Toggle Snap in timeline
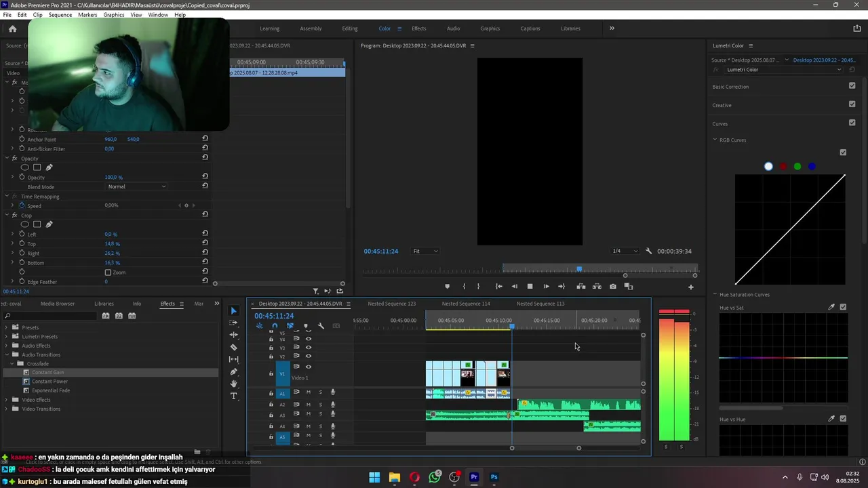This screenshot has width=868, height=488. (275, 326)
